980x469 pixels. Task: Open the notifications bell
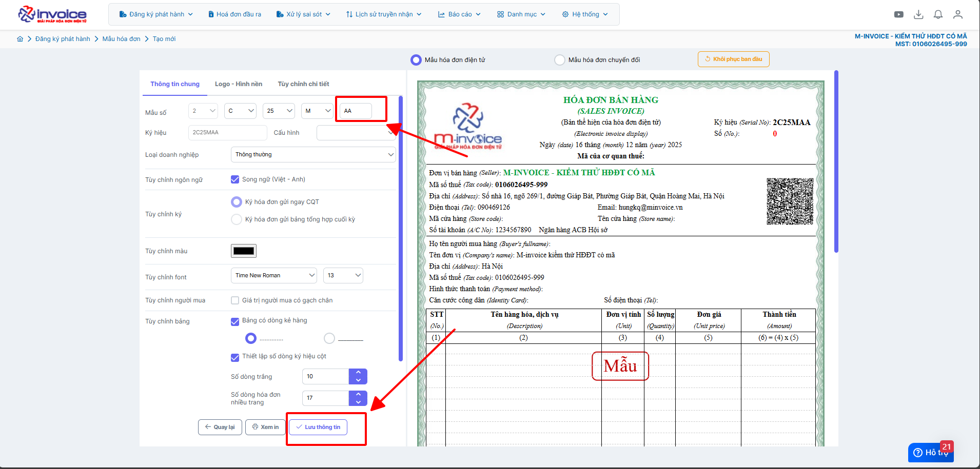(938, 14)
